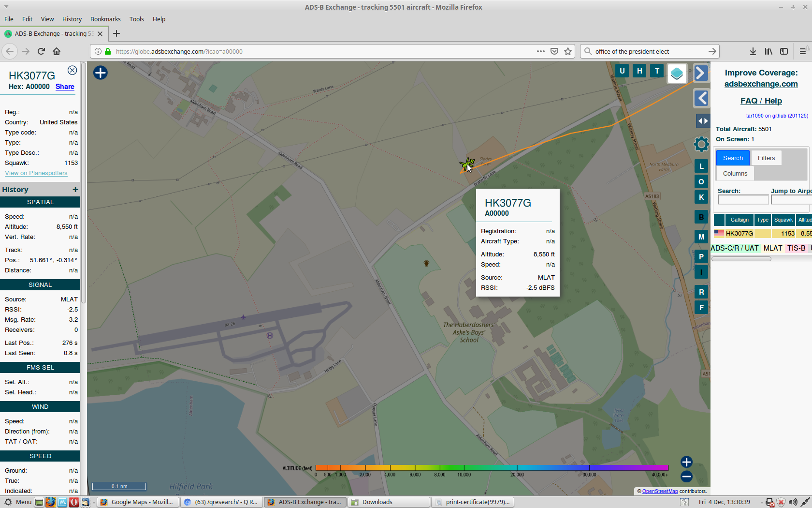
Task: Toggle the B map option button
Action: pyautogui.click(x=701, y=217)
